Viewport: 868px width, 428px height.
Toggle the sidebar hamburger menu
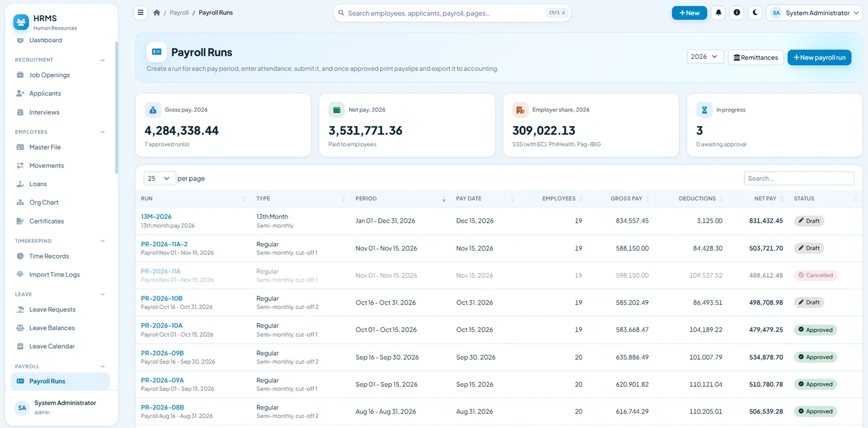point(141,12)
